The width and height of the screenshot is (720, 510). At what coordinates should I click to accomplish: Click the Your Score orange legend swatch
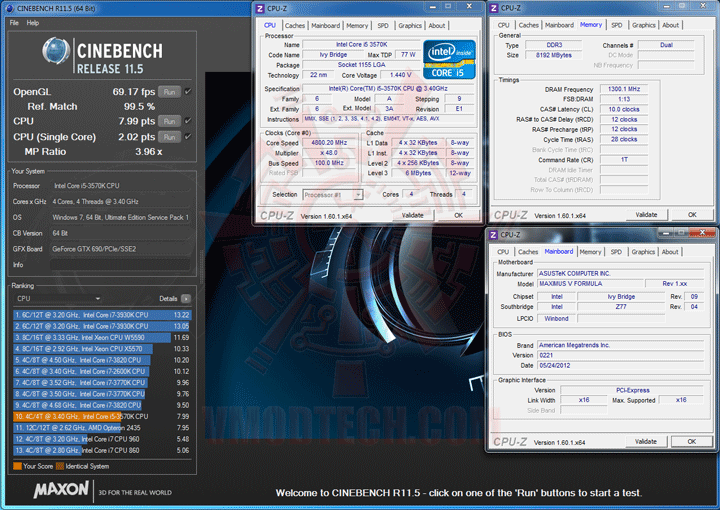coord(17,466)
